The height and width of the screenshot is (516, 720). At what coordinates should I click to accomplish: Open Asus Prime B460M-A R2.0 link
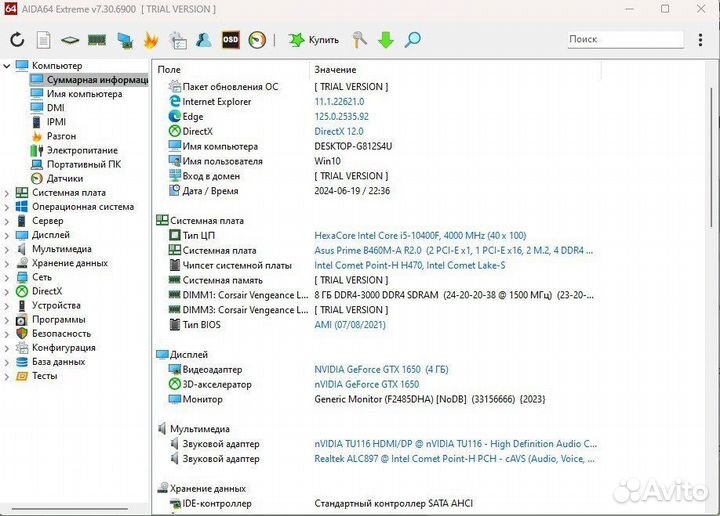tap(454, 251)
